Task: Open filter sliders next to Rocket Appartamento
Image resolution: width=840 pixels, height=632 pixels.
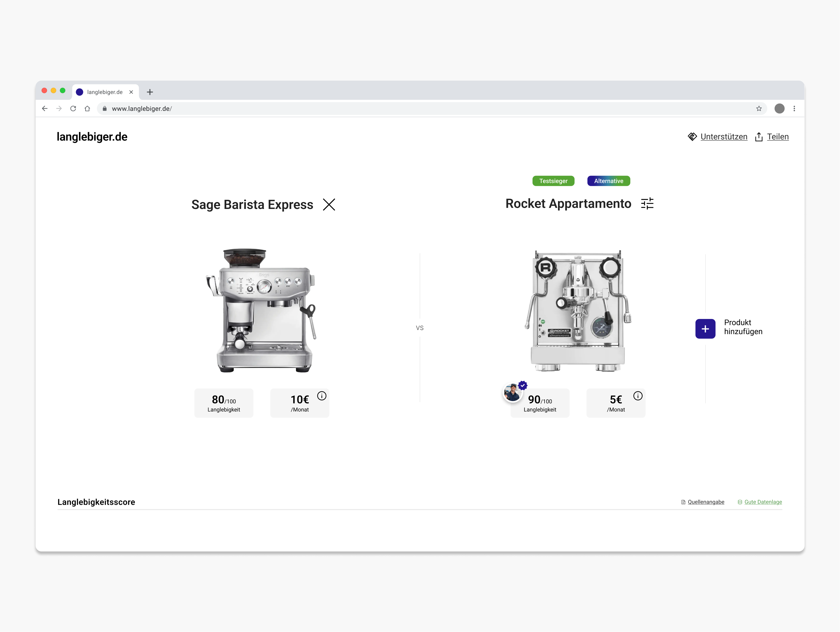Action: (647, 204)
